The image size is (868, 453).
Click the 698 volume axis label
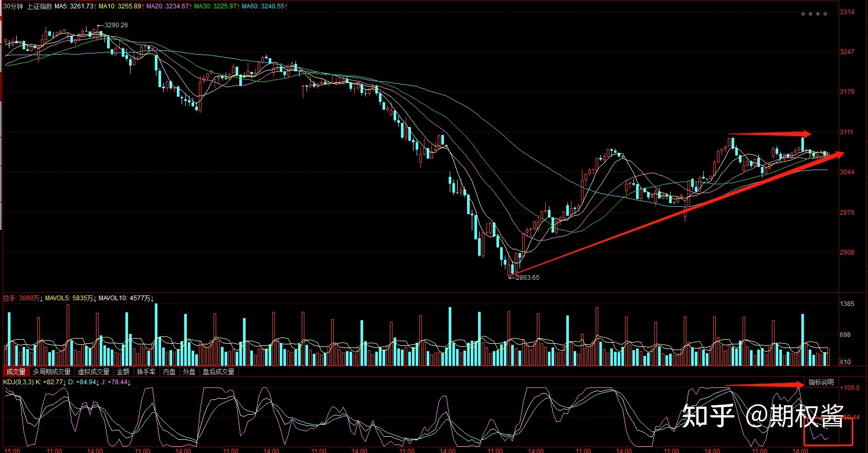pos(845,335)
